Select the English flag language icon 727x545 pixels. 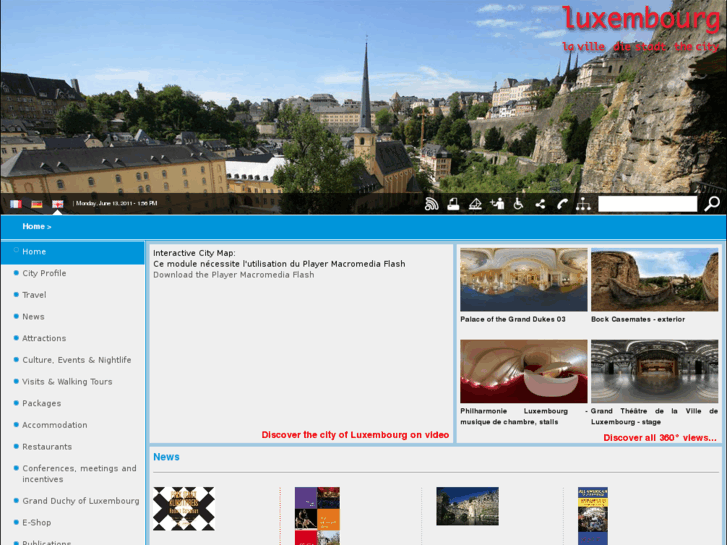pyautogui.click(x=57, y=204)
